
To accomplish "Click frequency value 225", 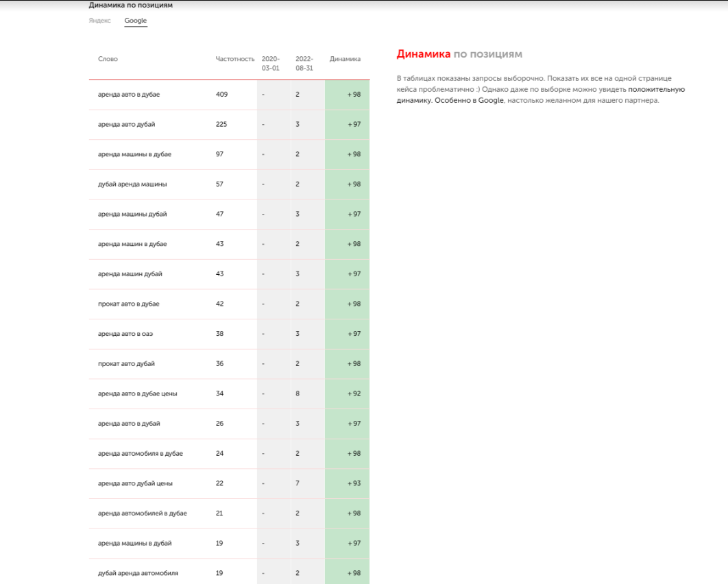I will point(221,125).
